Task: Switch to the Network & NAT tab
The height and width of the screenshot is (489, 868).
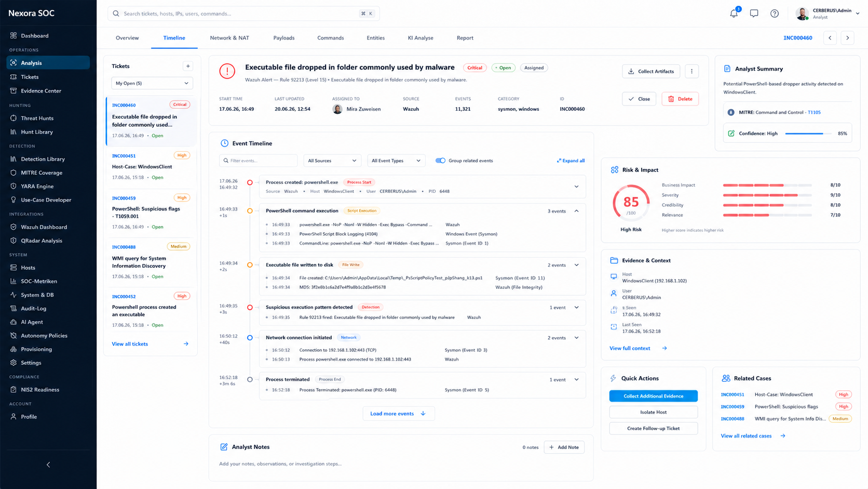Action: (229, 38)
